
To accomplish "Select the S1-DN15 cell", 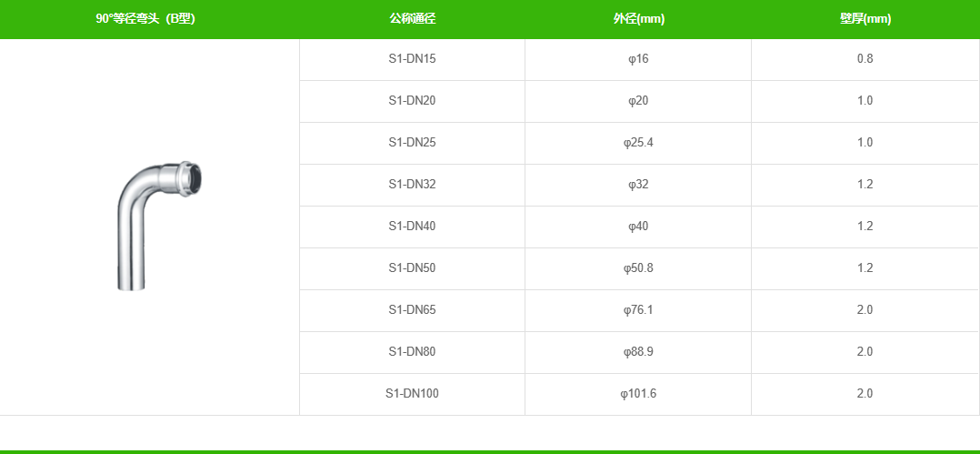I will (x=412, y=59).
